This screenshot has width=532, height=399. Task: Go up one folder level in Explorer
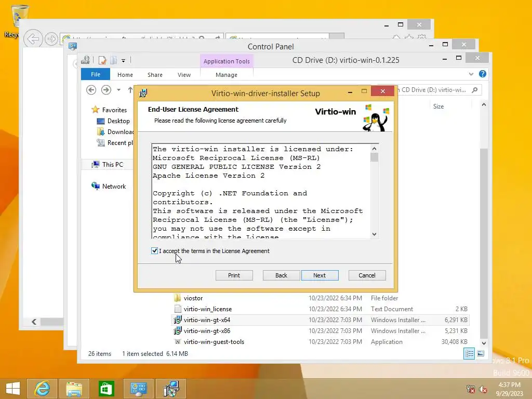tap(130, 90)
